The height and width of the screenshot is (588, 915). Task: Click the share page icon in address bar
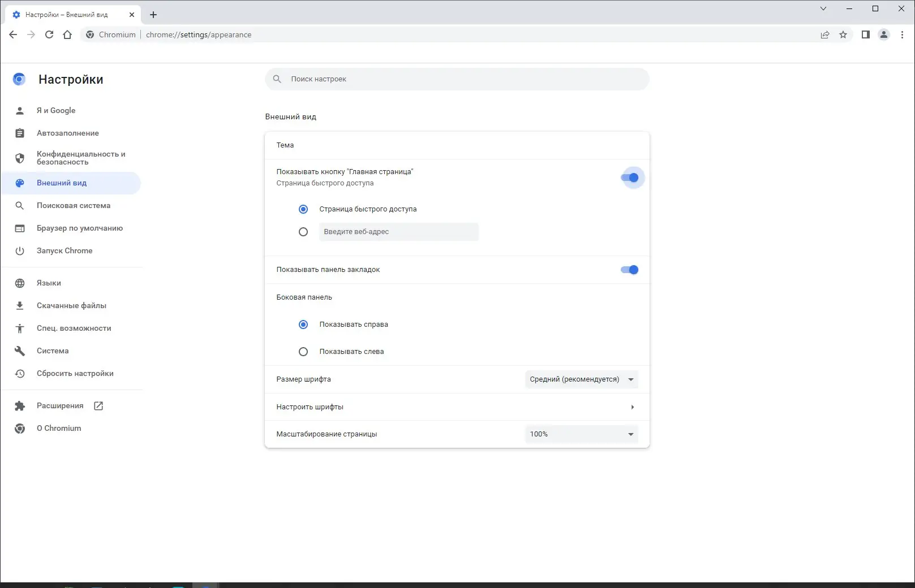(825, 34)
